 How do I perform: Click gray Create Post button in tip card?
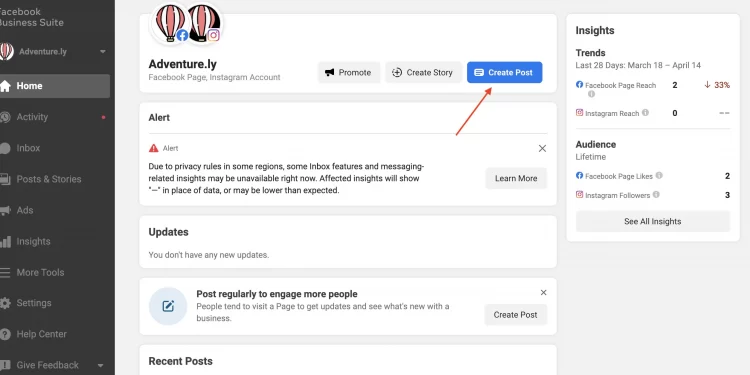click(516, 315)
